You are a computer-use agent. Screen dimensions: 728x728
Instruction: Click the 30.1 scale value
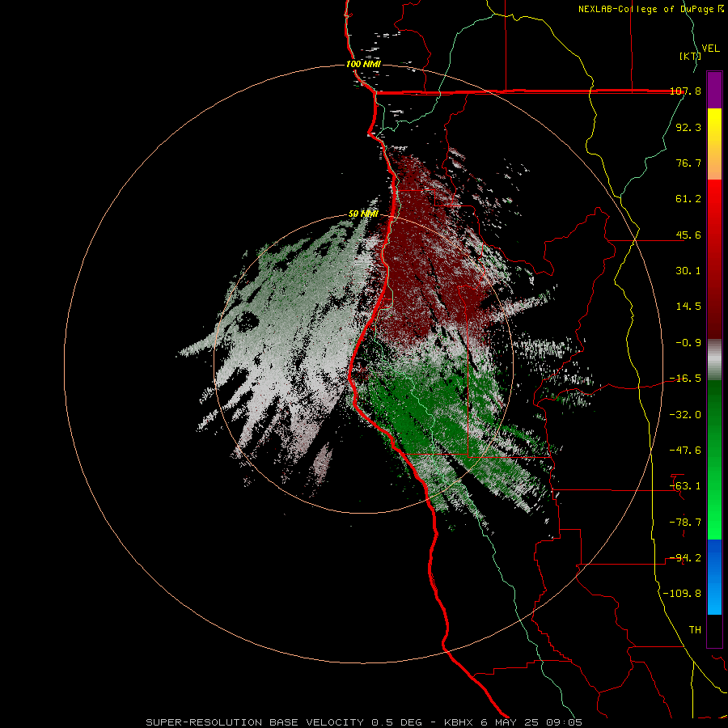click(x=688, y=271)
